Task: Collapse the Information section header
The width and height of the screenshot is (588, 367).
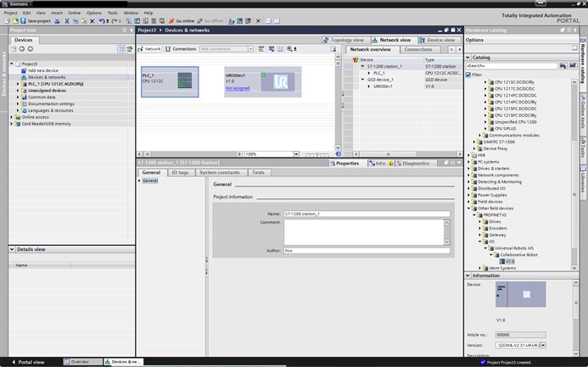Action: (x=468, y=275)
